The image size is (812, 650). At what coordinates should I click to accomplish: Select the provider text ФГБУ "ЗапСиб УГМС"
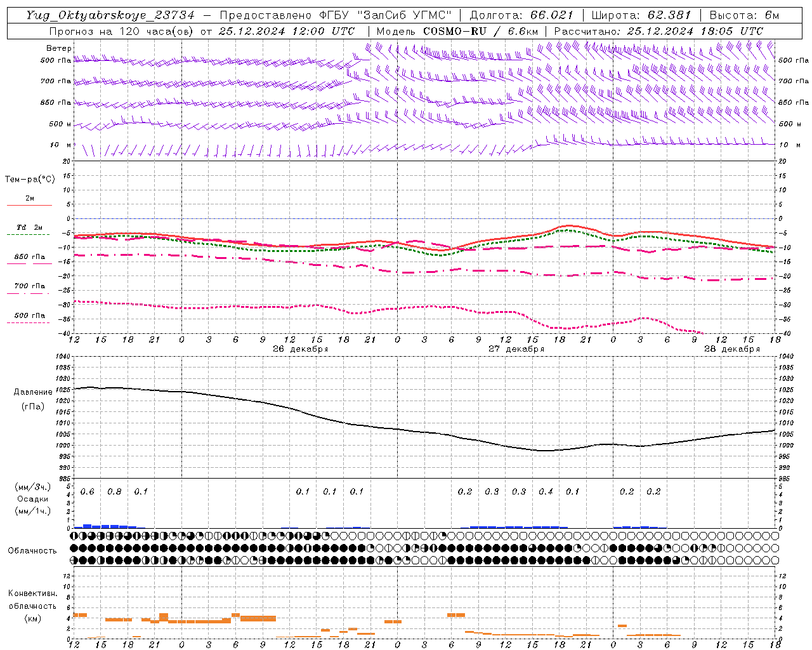387,15
